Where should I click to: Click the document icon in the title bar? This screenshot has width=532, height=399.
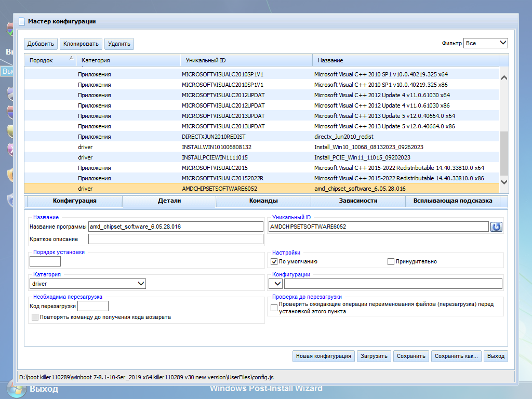[x=22, y=21]
